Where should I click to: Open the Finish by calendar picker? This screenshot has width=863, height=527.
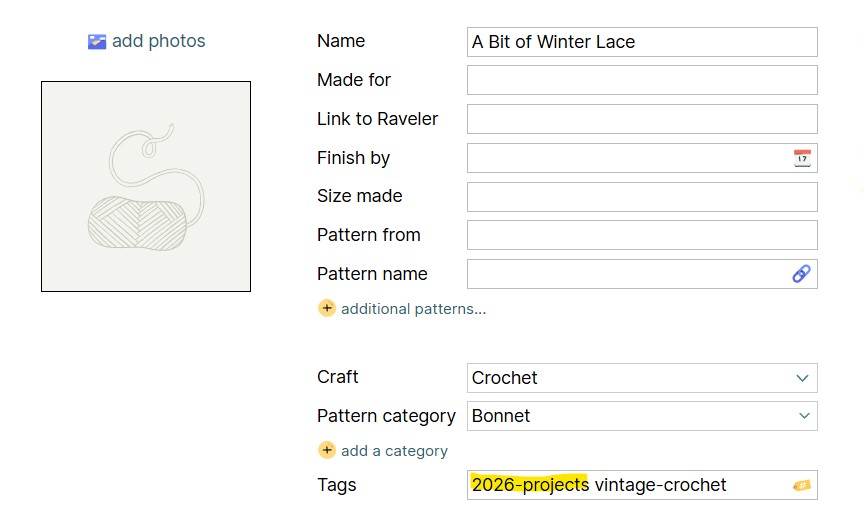[801, 158]
